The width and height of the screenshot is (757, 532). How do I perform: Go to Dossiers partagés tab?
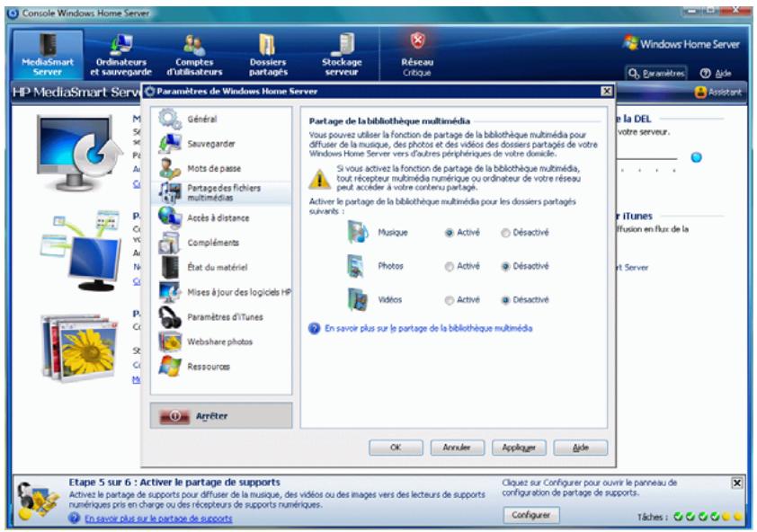(x=268, y=55)
